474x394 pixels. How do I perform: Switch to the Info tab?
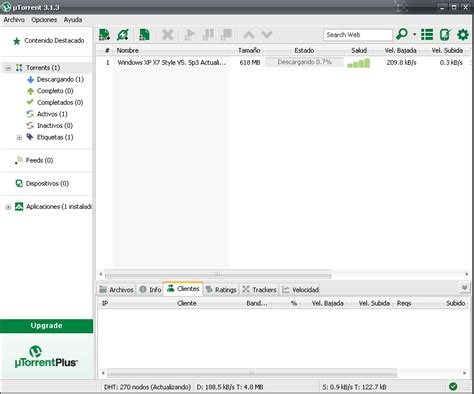150,290
